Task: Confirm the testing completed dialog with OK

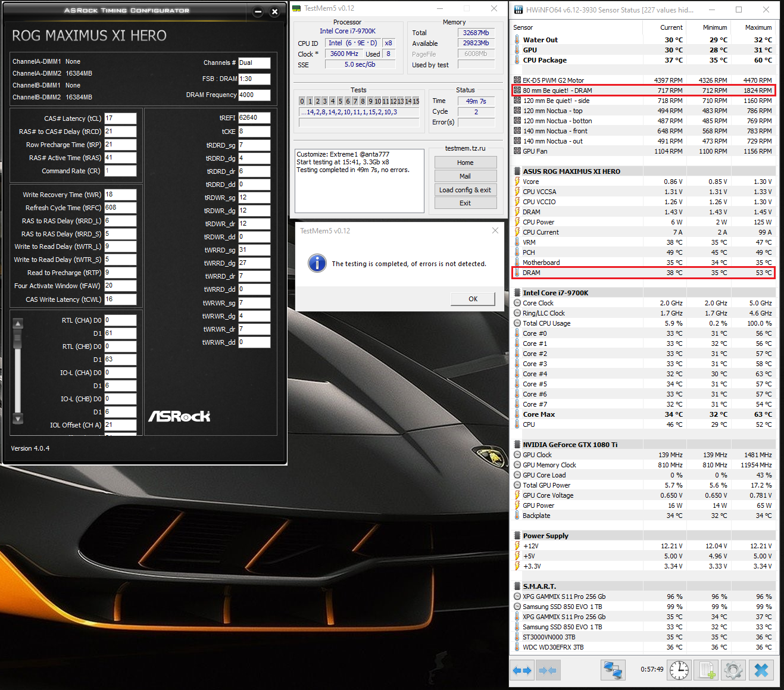Action: tap(473, 299)
